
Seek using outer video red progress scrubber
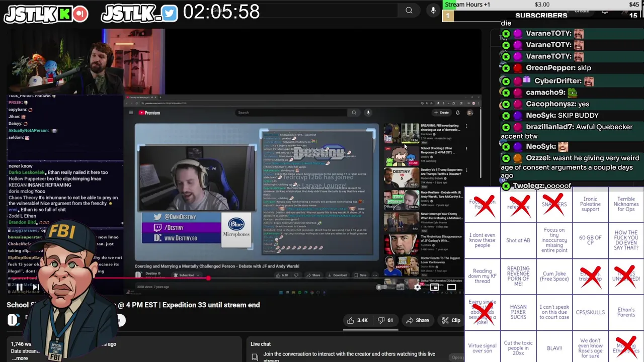tap(207, 278)
